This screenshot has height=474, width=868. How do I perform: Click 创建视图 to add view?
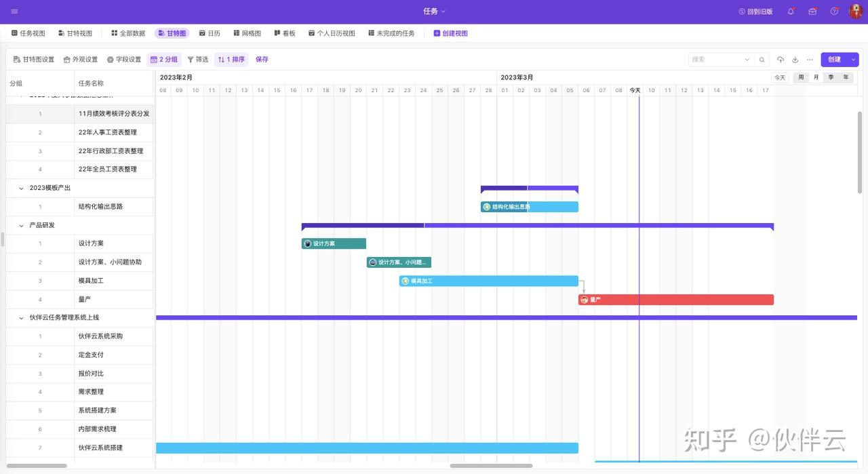[x=451, y=33]
